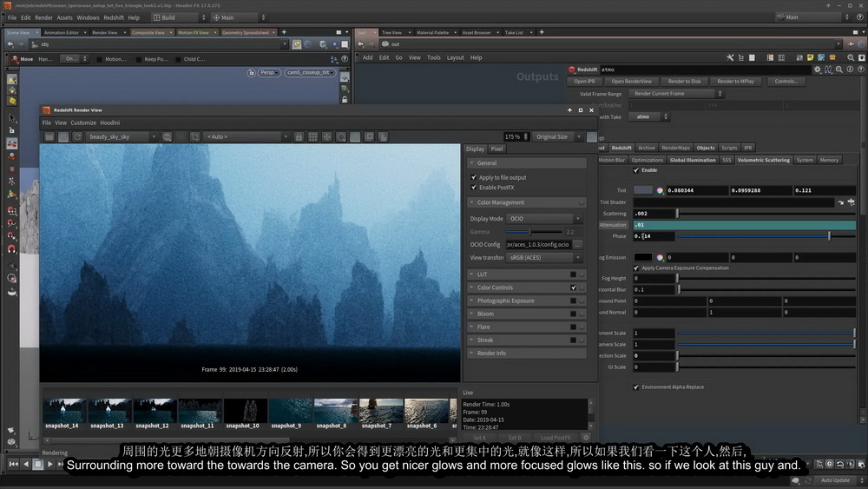
Task: Click the snowflake freeze icon in Render View
Action: pyautogui.click(x=327, y=136)
